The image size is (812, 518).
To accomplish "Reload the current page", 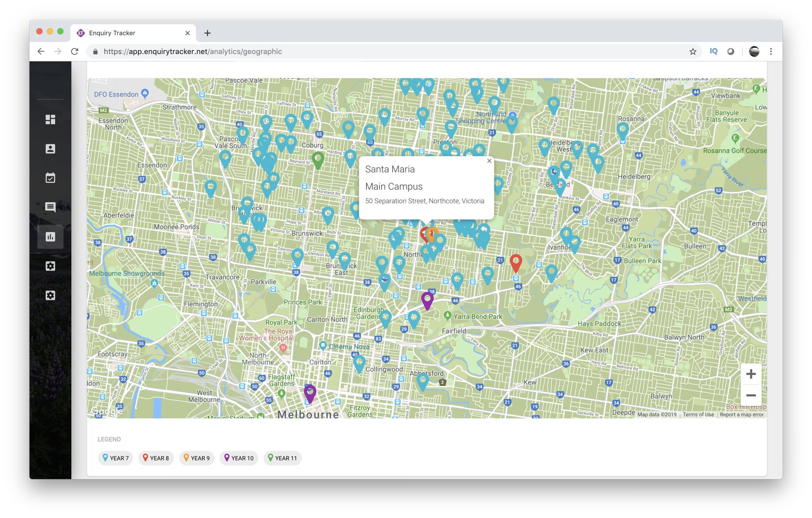I will click(x=74, y=51).
